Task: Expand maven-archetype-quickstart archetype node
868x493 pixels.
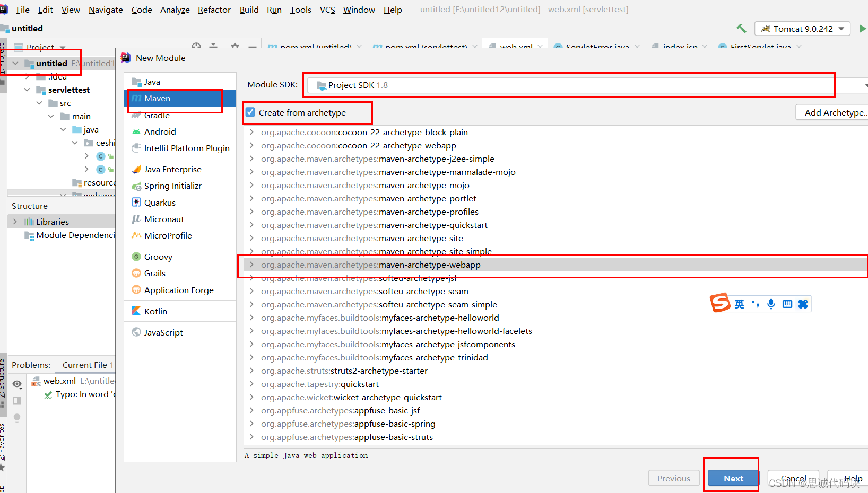Action: [x=251, y=225]
